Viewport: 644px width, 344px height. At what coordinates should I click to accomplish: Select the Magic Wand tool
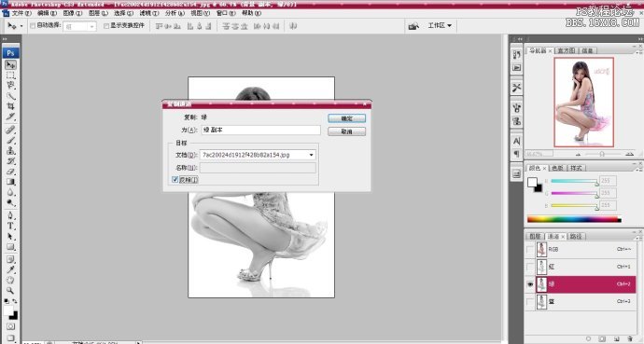[x=10, y=96]
